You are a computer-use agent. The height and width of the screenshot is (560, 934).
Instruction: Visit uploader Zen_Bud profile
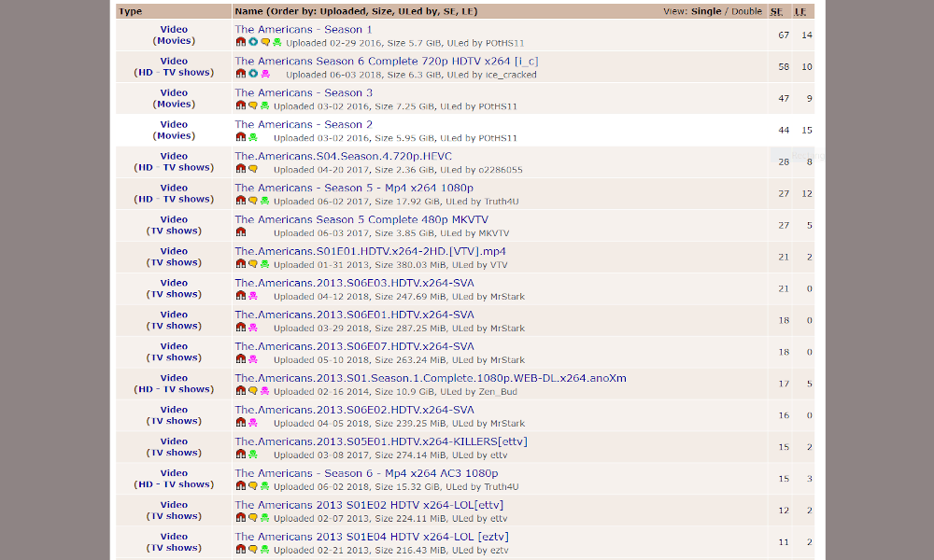(498, 392)
